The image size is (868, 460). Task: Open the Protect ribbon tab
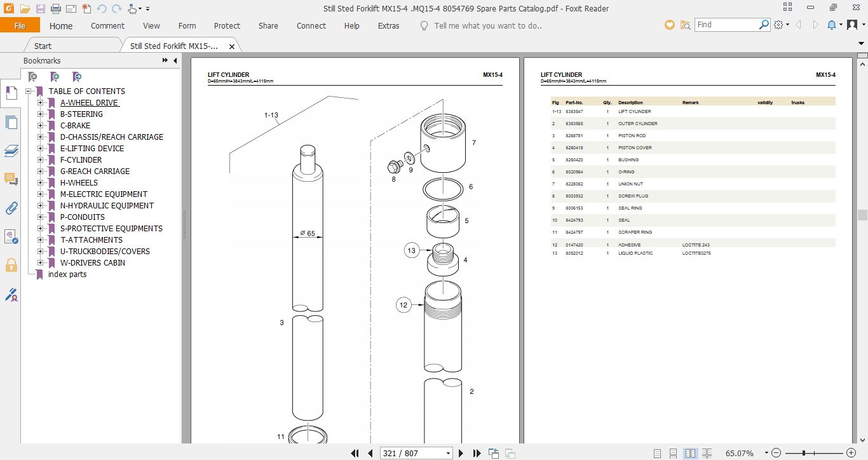227,25
